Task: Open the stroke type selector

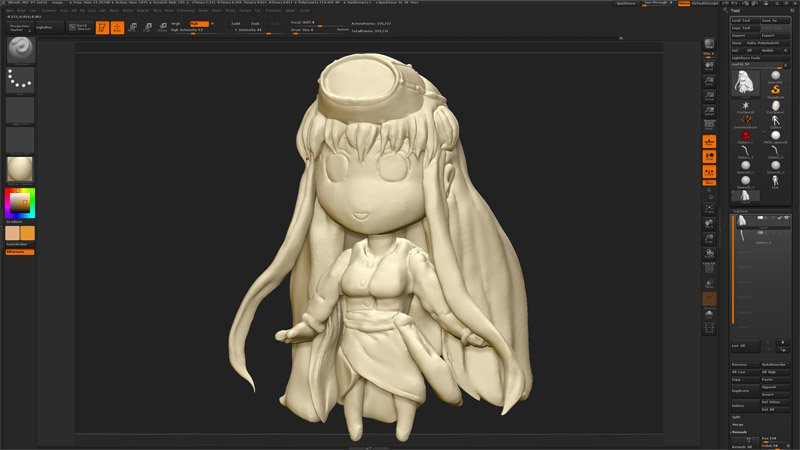Action: point(20,81)
